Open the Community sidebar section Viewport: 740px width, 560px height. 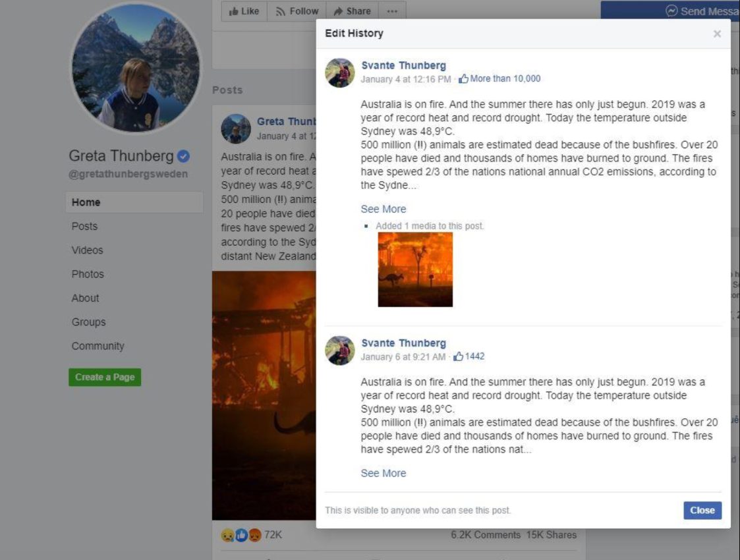(98, 346)
